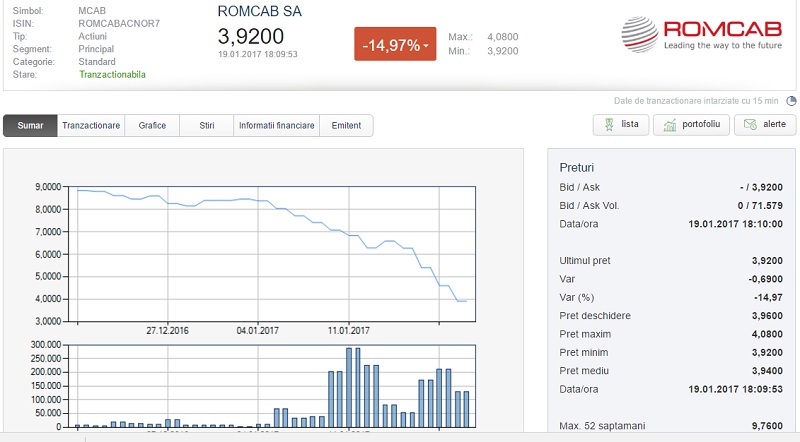Click the Date de tranzactionare intarziate notice
The height and width of the screenshot is (442, 800).
coord(696,101)
